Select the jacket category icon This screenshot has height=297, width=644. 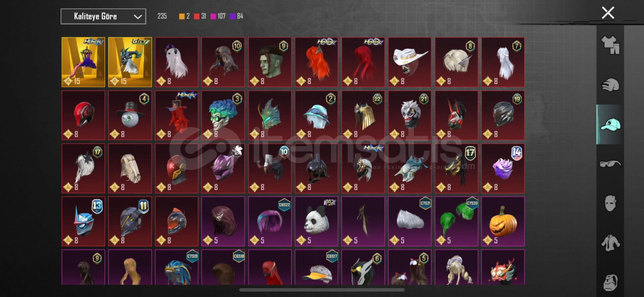(x=610, y=243)
